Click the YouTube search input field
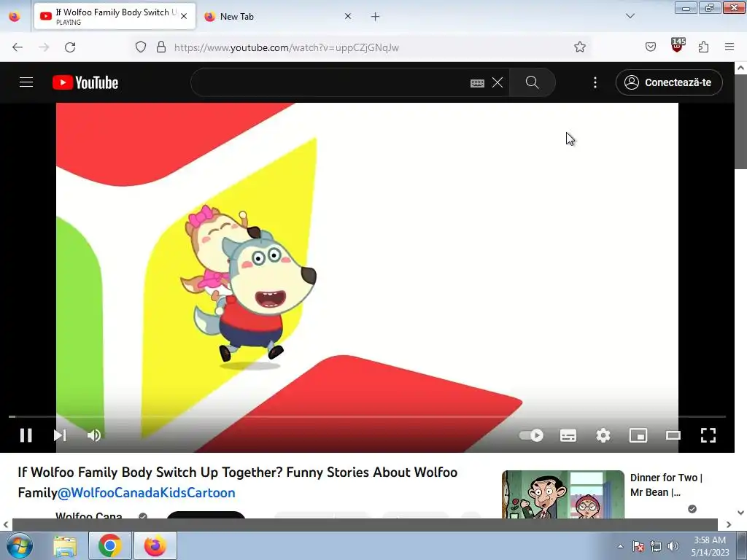The width and height of the screenshot is (747, 560). 330,82
